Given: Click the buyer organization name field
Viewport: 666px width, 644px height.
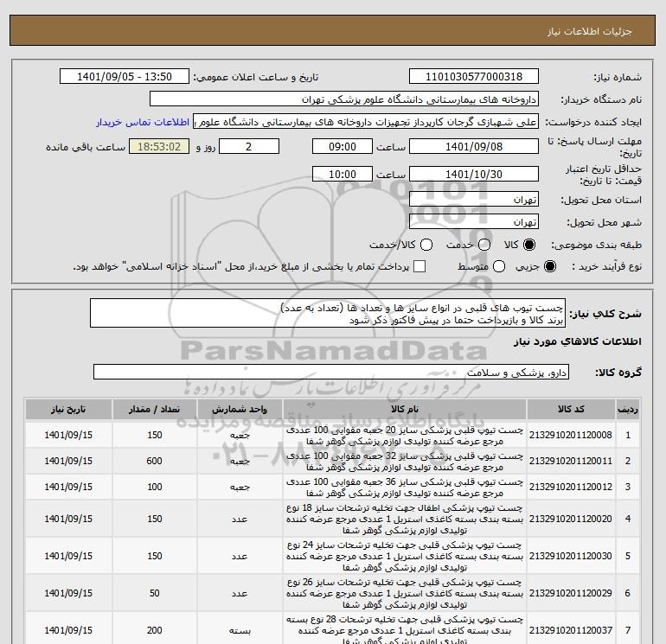Looking at the screenshot, I should (344, 99).
